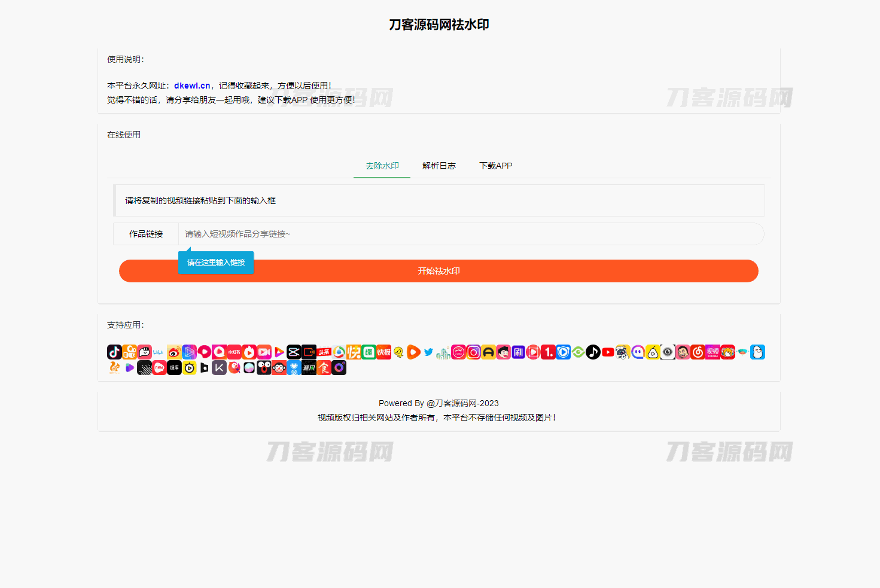
Task: Open the dkewl.cn link
Action: point(192,86)
